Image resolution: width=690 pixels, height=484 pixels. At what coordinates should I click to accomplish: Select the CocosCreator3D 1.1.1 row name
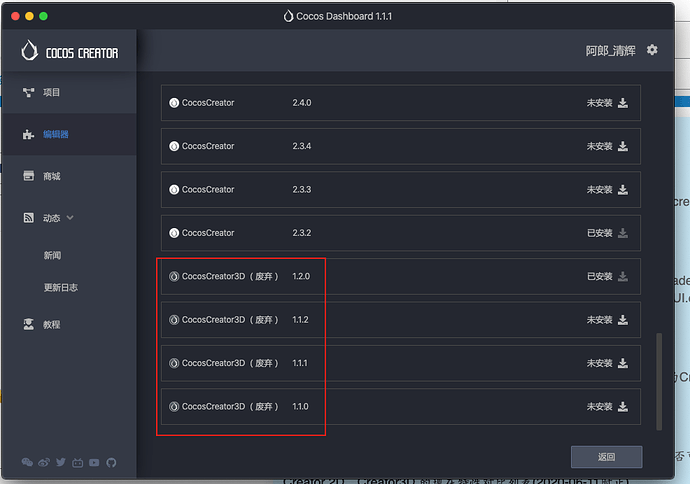click(231, 363)
